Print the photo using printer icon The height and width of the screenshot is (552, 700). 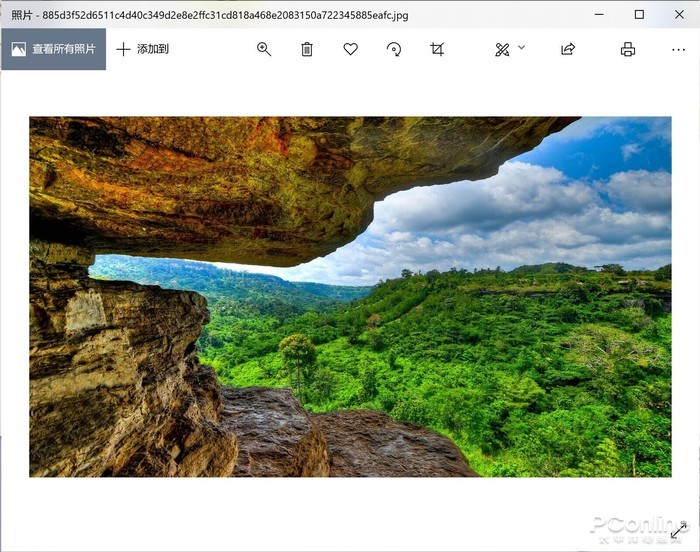click(x=628, y=49)
